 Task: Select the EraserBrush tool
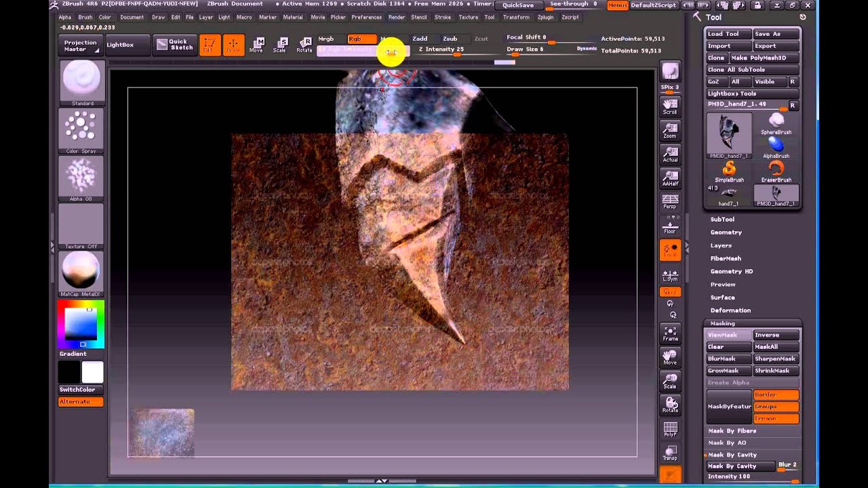[x=776, y=171]
